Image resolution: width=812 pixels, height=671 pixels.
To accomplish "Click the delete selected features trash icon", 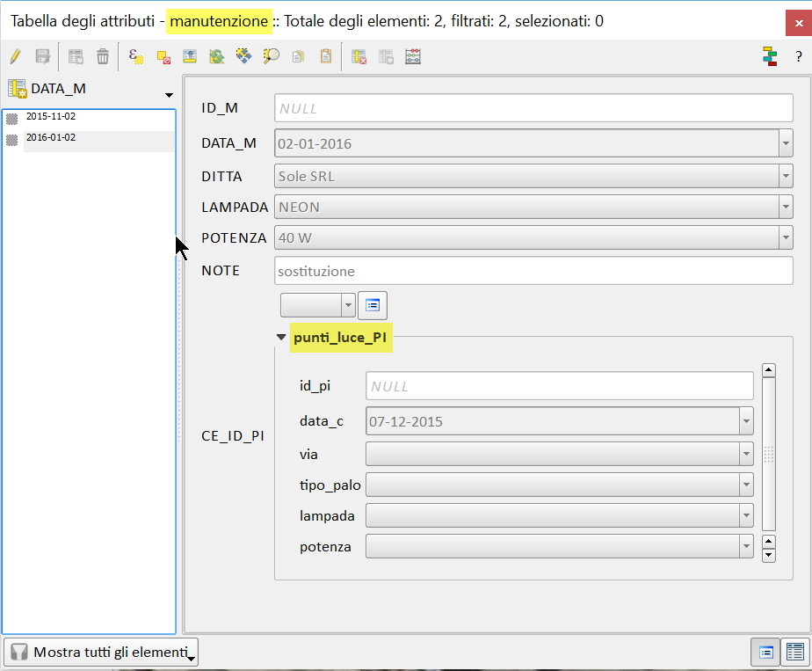I will (x=103, y=57).
